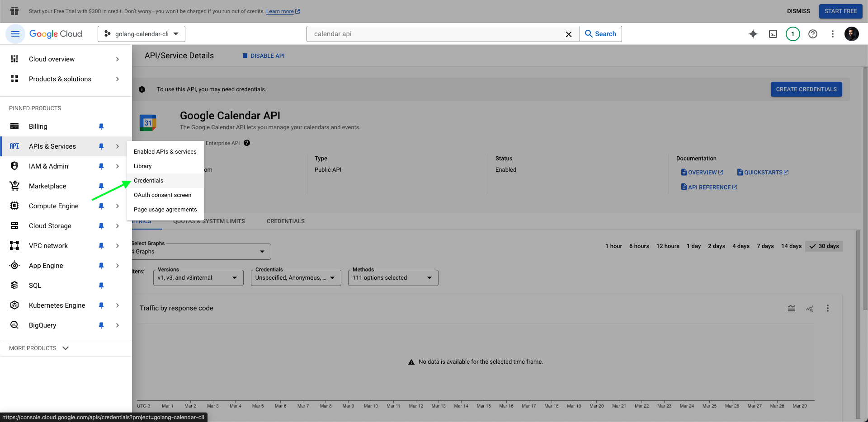This screenshot has height=422, width=868.
Task: Click the Marketplace cart icon
Action: point(14,186)
